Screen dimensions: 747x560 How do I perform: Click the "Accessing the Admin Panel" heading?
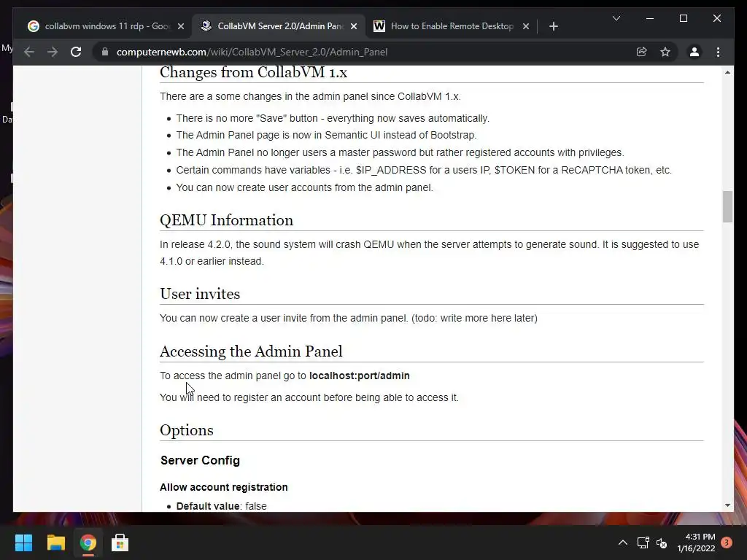(251, 351)
